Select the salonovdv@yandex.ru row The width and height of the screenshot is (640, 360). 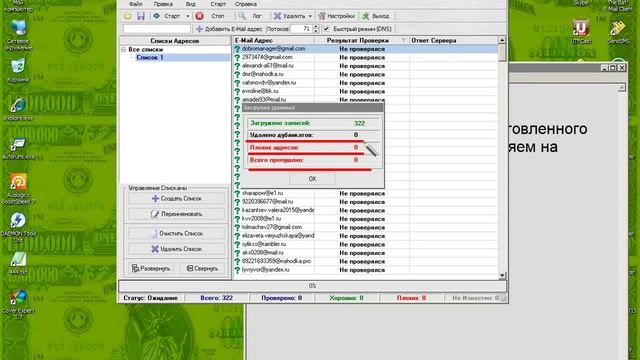pos(366,83)
